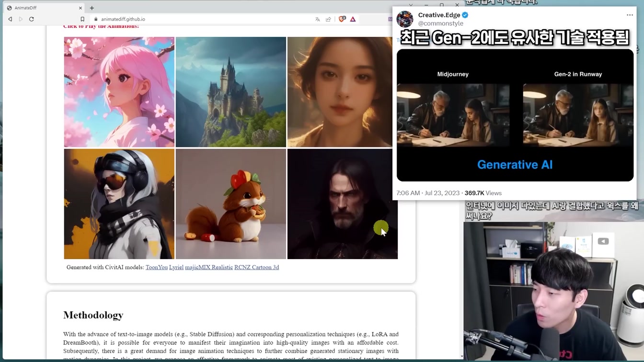Click the animatediff.github.io address field

coord(123,19)
